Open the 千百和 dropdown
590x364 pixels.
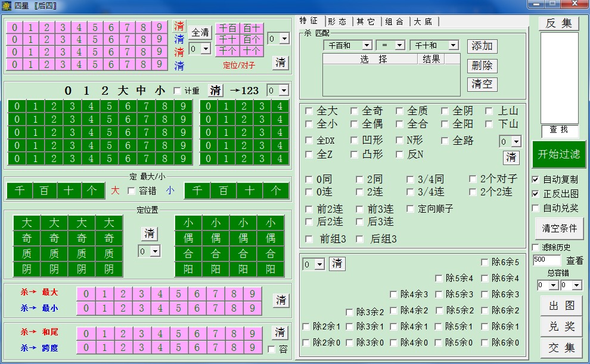348,45
